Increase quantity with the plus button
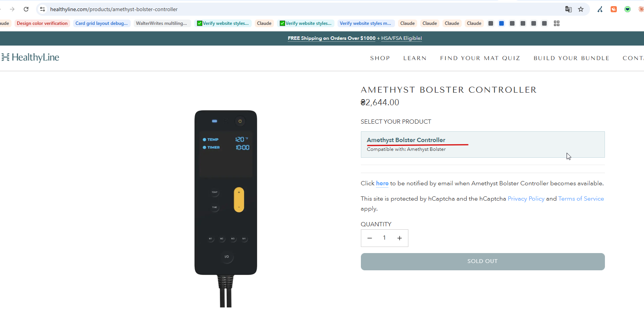The width and height of the screenshot is (644, 335). [399, 238]
